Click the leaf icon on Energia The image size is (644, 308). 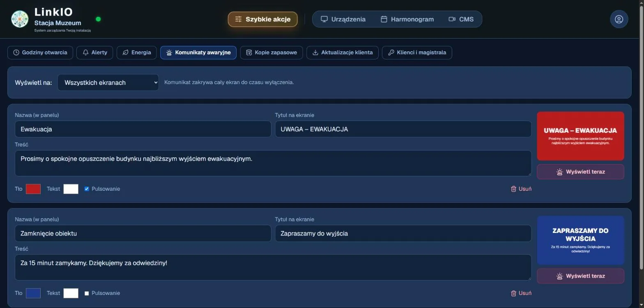pos(126,52)
